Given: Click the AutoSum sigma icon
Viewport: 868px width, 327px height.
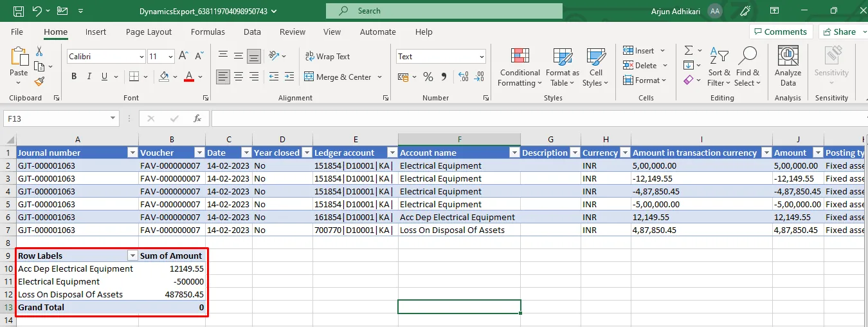Looking at the screenshot, I should coord(689,50).
